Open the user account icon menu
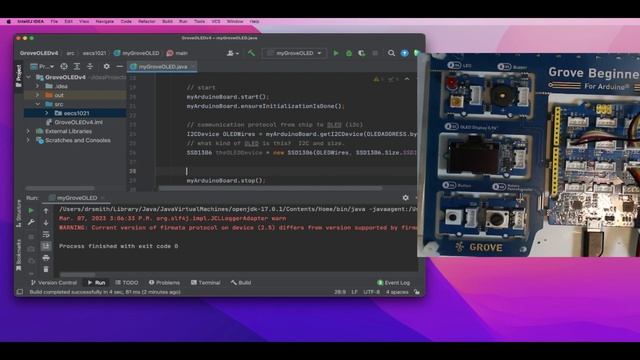The width and height of the screenshot is (640, 360). (x=233, y=53)
